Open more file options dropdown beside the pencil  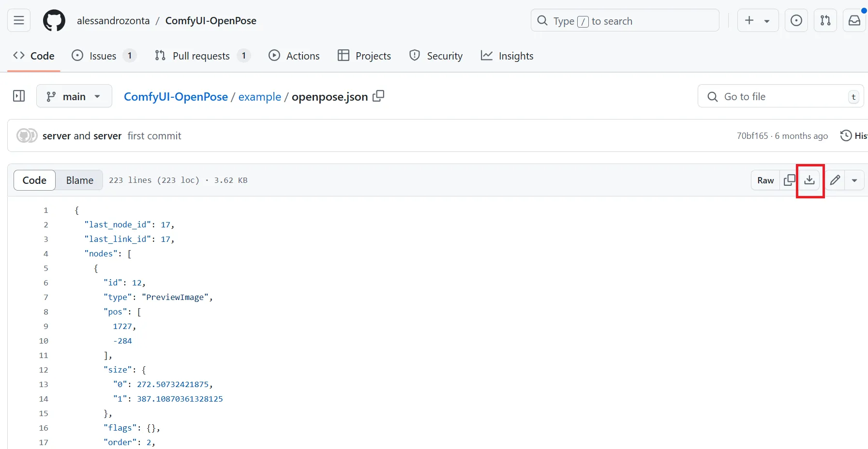pyautogui.click(x=854, y=180)
